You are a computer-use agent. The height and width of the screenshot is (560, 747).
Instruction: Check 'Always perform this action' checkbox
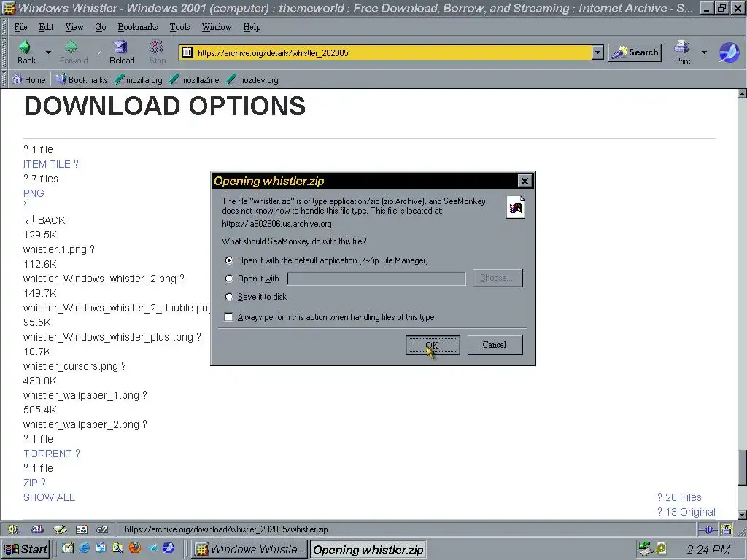click(x=228, y=316)
